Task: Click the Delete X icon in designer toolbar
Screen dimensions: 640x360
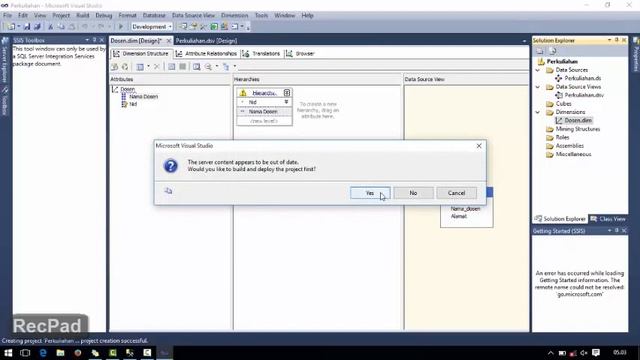Action: tap(157, 67)
